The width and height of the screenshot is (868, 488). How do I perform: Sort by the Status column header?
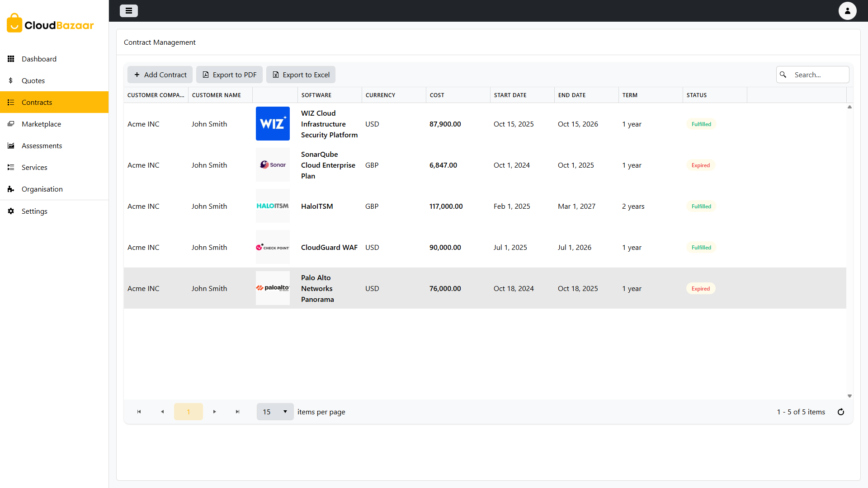point(697,95)
